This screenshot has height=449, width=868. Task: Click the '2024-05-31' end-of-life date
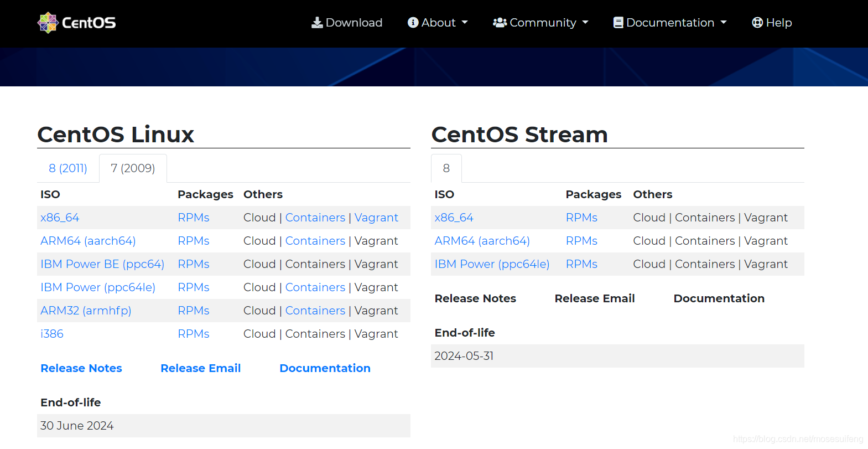click(x=464, y=356)
